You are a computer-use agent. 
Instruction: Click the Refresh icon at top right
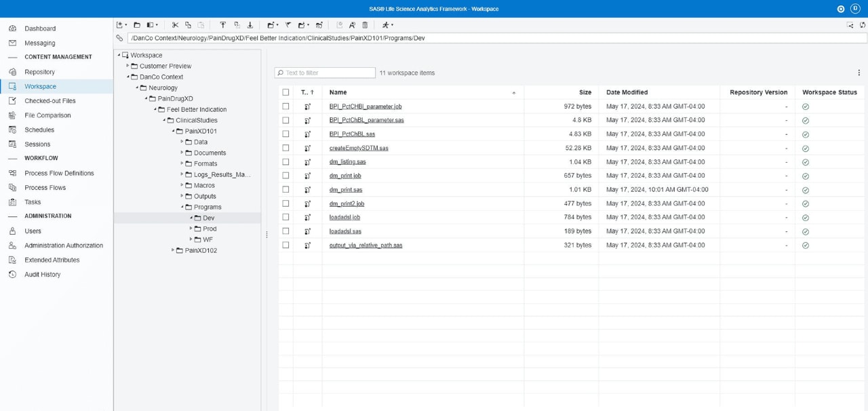pyautogui.click(x=863, y=25)
